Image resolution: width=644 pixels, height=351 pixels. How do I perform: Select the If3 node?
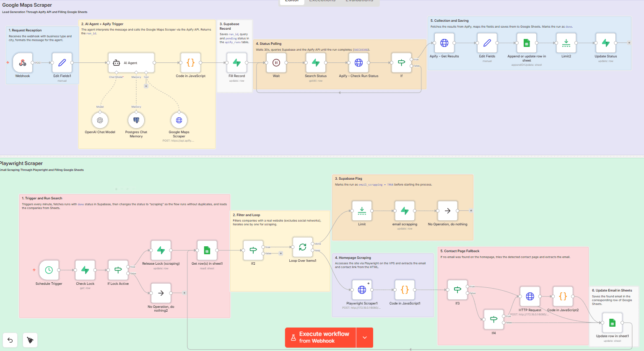tap(457, 290)
